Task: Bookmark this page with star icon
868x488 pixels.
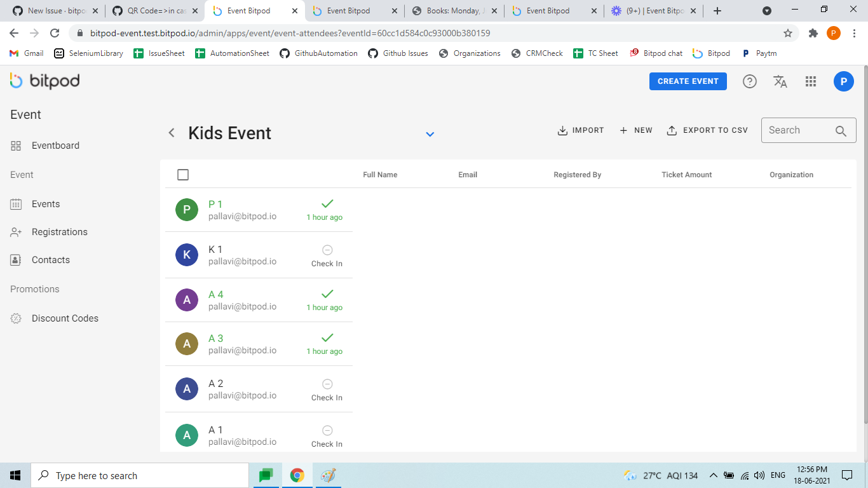Action: [788, 33]
